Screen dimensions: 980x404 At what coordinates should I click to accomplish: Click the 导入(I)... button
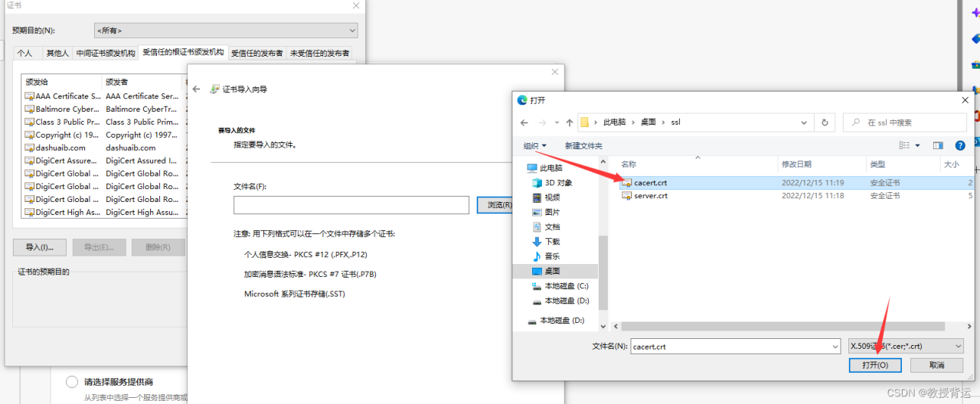40,247
